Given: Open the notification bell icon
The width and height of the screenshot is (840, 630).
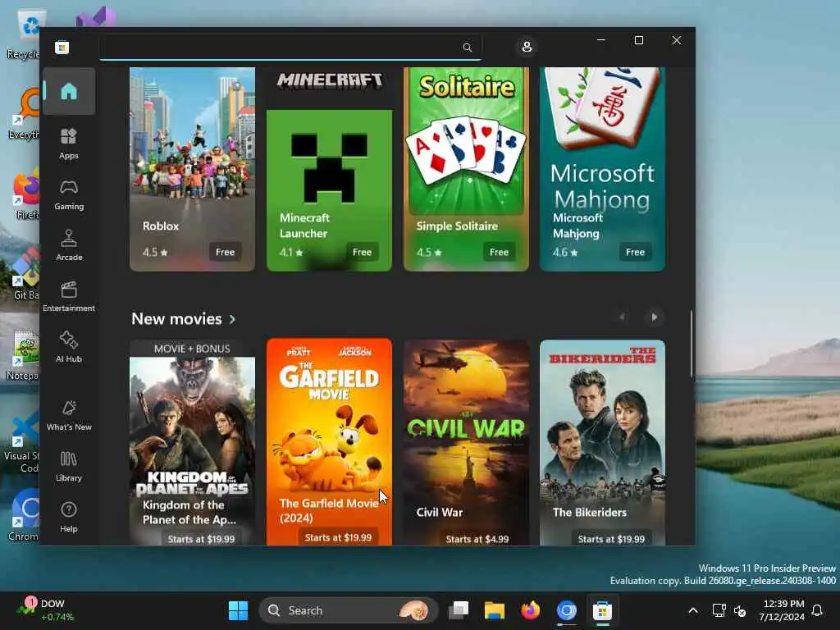Looking at the screenshot, I should pos(818,610).
